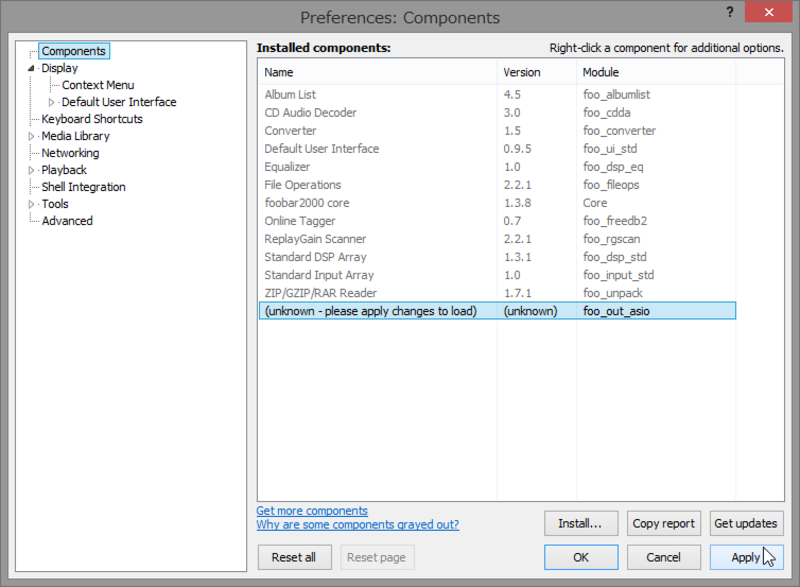This screenshot has width=800, height=587.
Task: Select the Default User Interface component row
Action: 497,149
